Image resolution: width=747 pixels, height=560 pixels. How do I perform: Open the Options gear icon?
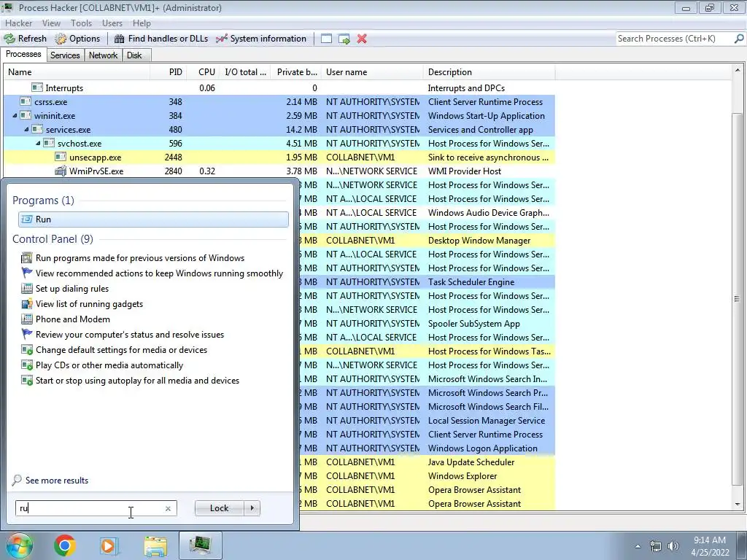(x=61, y=39)
